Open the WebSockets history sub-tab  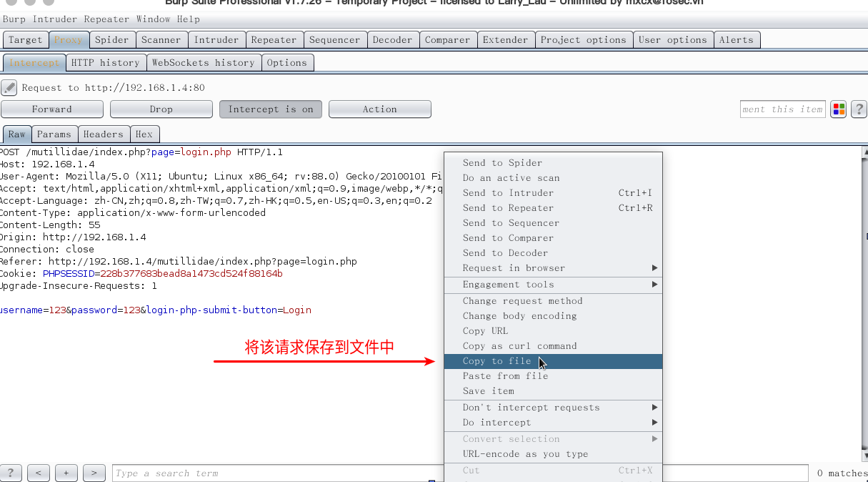pyautogui.click(x=204, y=63)
